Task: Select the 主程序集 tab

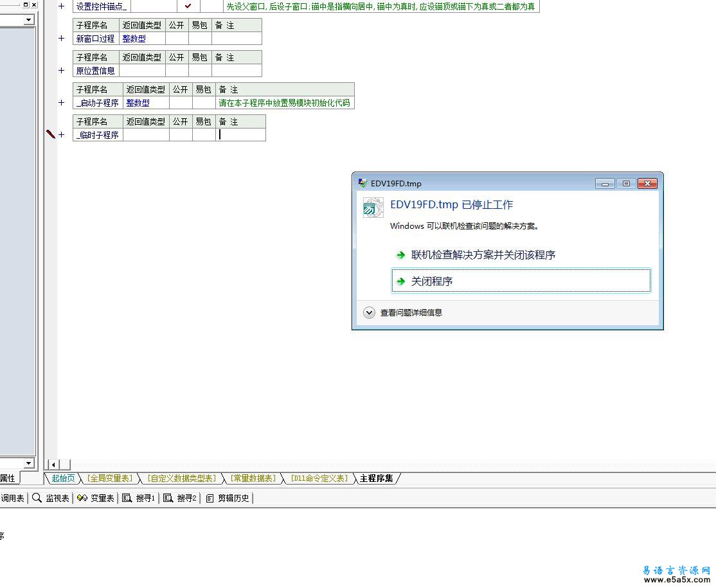Action: click(376, 478)
